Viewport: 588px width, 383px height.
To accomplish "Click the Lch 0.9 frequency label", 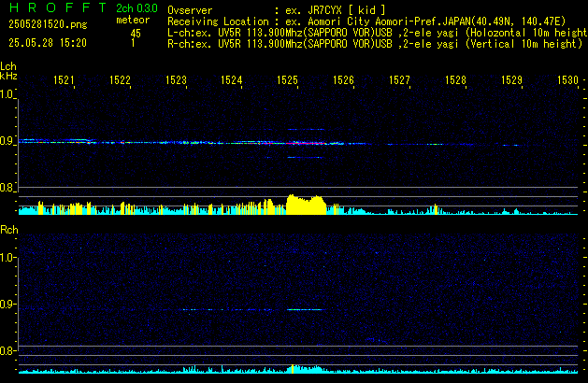I will click(x=7, y=141).
